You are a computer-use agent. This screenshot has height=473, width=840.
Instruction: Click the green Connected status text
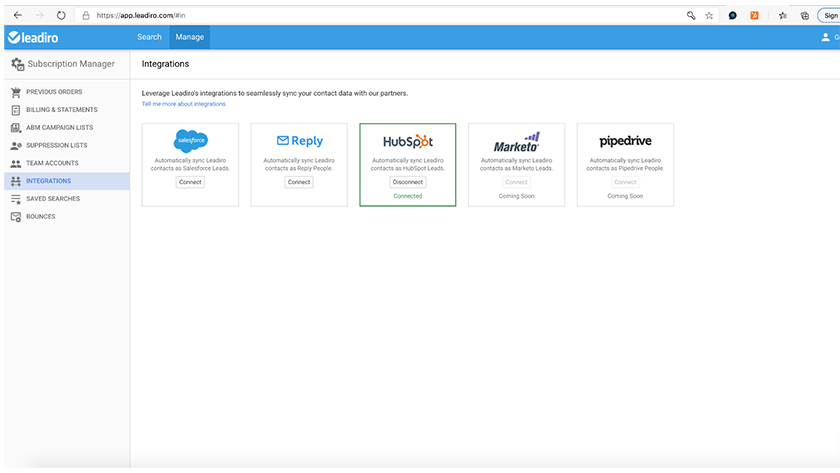click(x=408, y=196)
